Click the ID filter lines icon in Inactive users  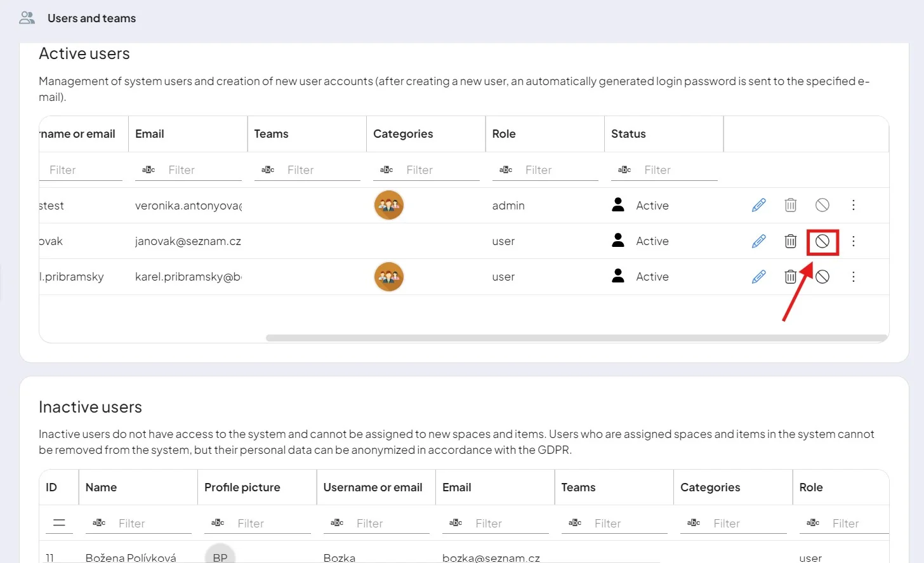pyautogui.click(x=59, y=523)
